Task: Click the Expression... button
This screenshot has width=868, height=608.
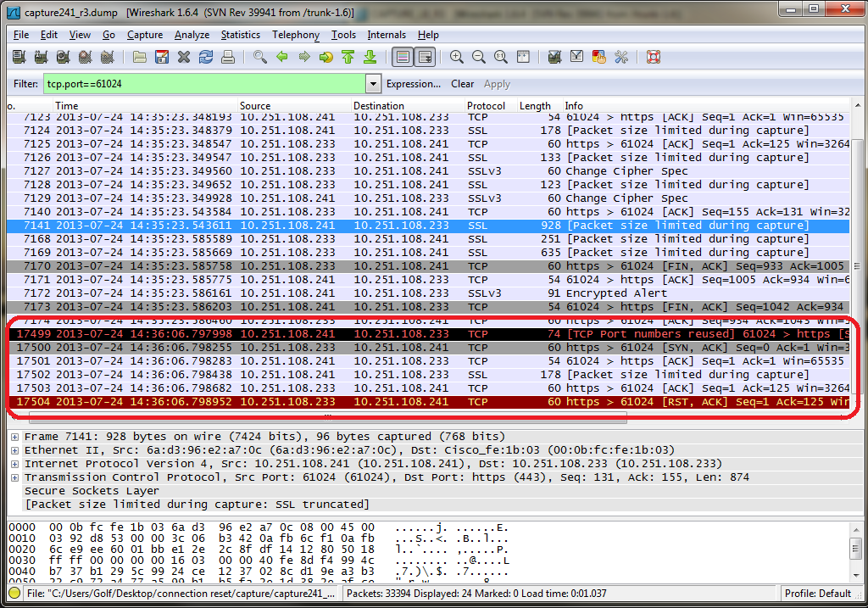Action: tap(414, 84)
